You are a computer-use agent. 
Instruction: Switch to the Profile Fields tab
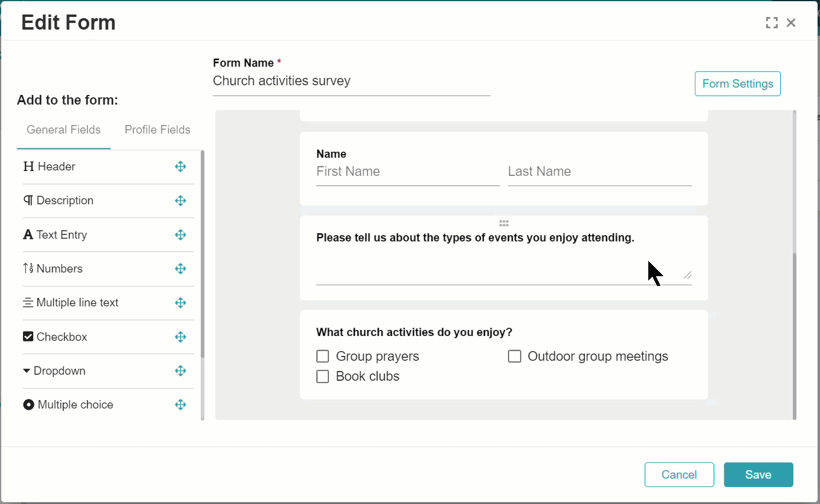click(157, 130)
